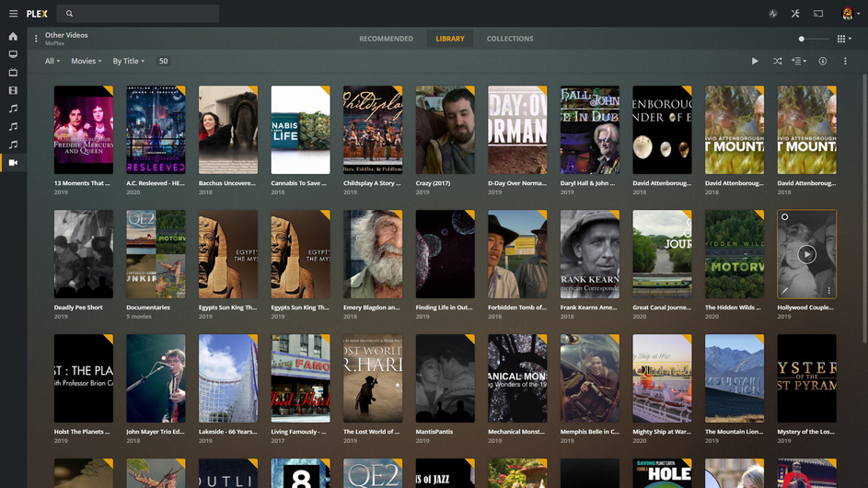Select the Hollywood Couple poster checkbox circle

click(784, 217)
